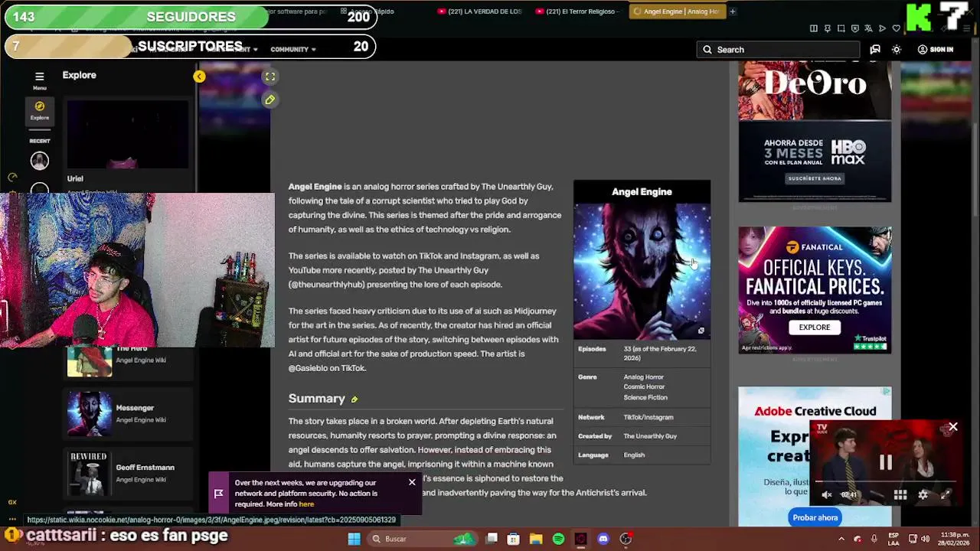The height and width of the screenshot is (551, 980).
Task: Switch to 'LA VERDAD DE LOS' tab
Action: (481, 11)
